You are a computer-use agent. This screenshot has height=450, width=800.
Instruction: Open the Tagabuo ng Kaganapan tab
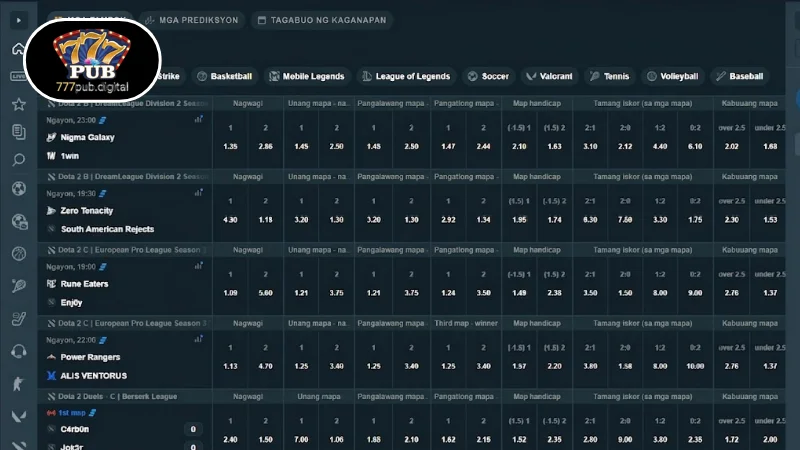(322, 20)
